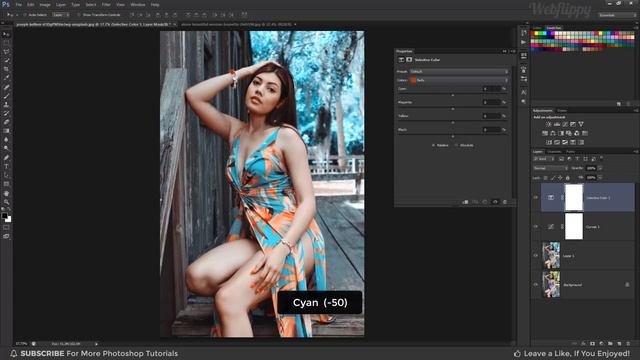Adjust the Cyan slider handle
The width and height of the screenshot is (640, 360).
tap(452, 95)
